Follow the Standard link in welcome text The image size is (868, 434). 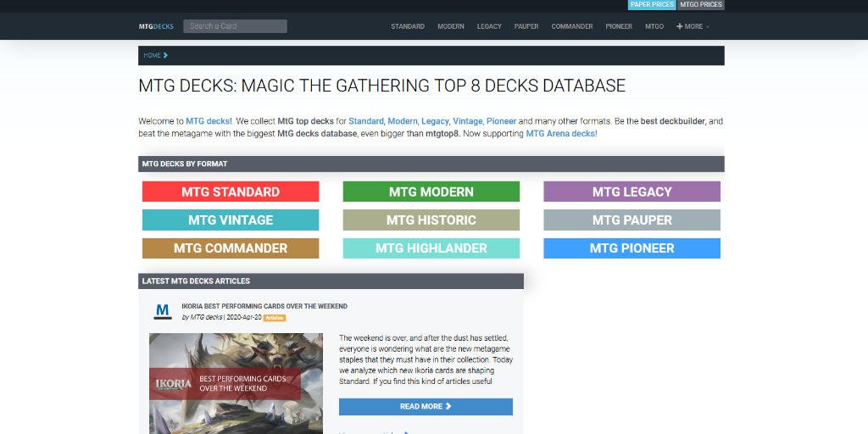tap(366, 120)
